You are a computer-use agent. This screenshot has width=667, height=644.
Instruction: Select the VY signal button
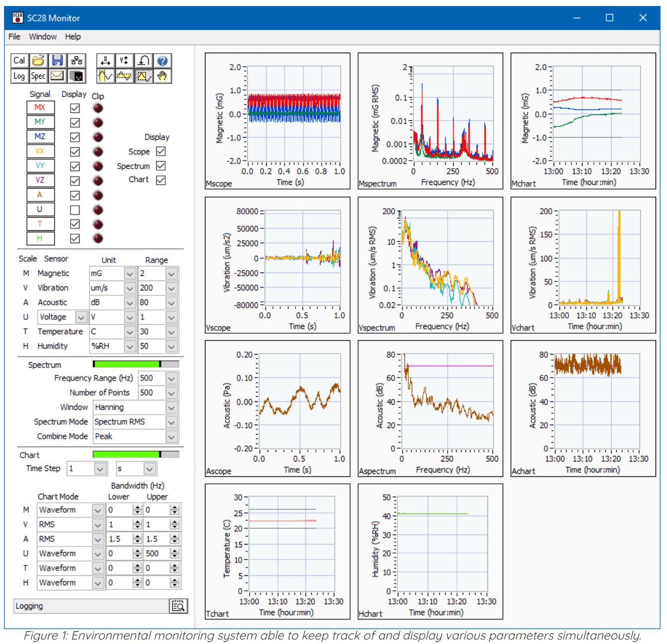(40, 166)
